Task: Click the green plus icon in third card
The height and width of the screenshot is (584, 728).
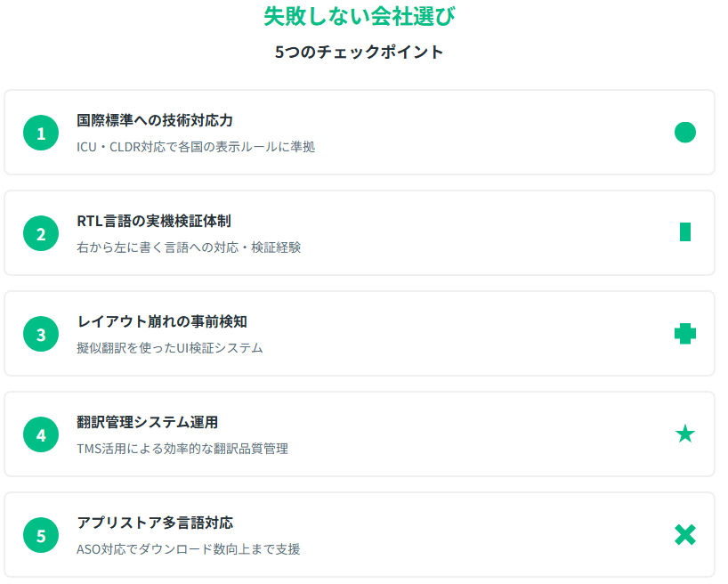Action: pyautogui.click(x=684, y=334)
